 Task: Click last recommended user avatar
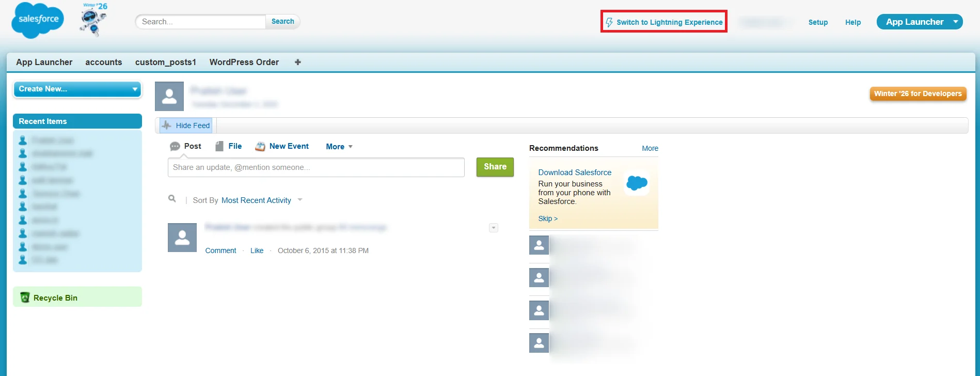[x=539, y=343]
